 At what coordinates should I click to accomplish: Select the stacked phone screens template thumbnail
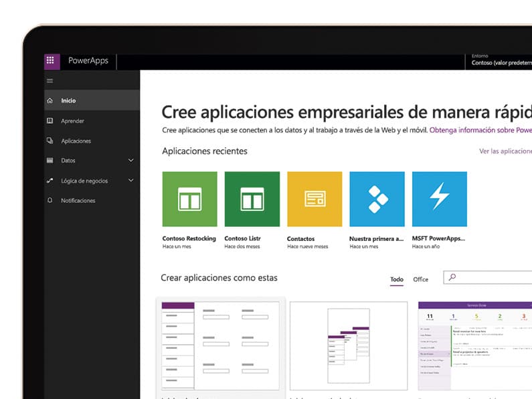coord(349,345)
